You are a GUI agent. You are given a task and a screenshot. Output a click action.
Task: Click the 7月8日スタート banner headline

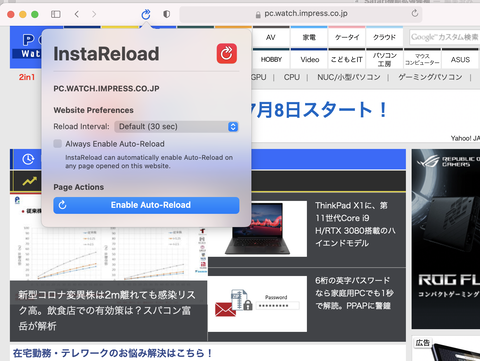(319, 110)
